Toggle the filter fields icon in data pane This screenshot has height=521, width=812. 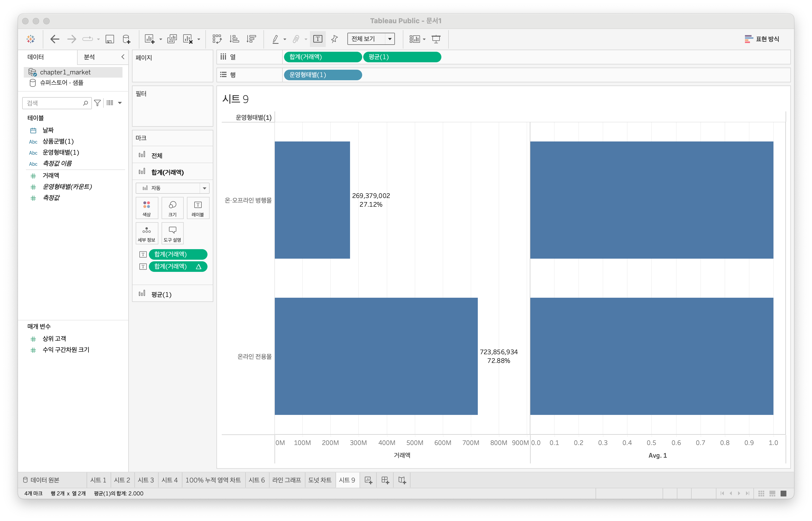pos(97,103)
